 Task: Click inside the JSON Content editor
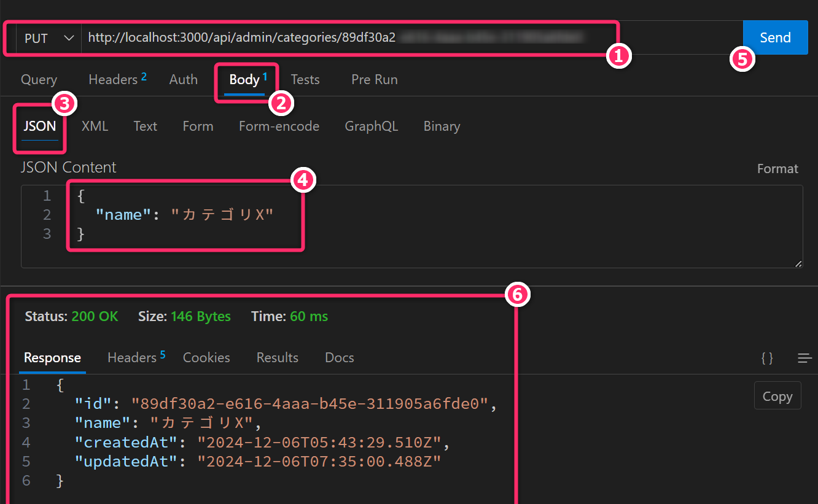[491, 227]
